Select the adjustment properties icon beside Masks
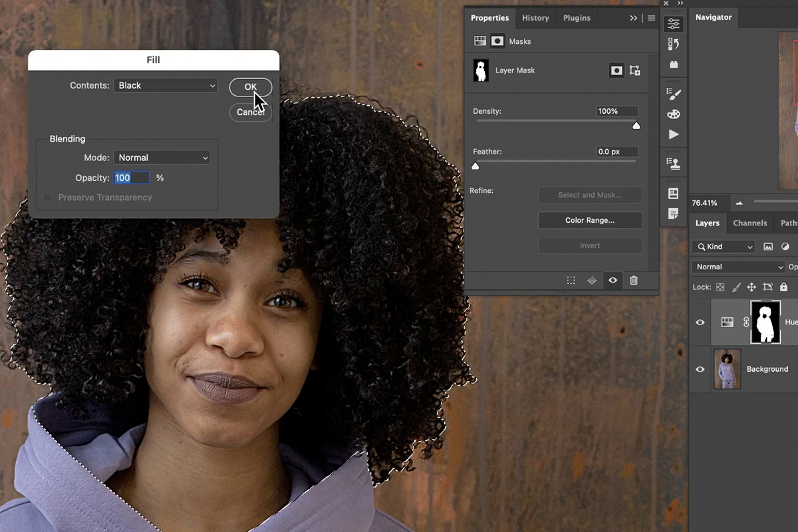 pyautogui.click(x=480, y=41)
